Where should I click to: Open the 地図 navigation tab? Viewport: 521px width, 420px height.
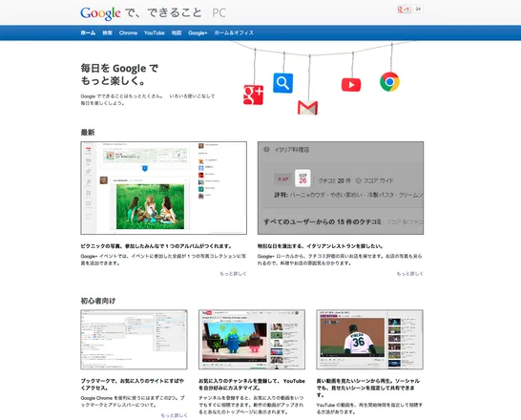click(x=177, y=32)
